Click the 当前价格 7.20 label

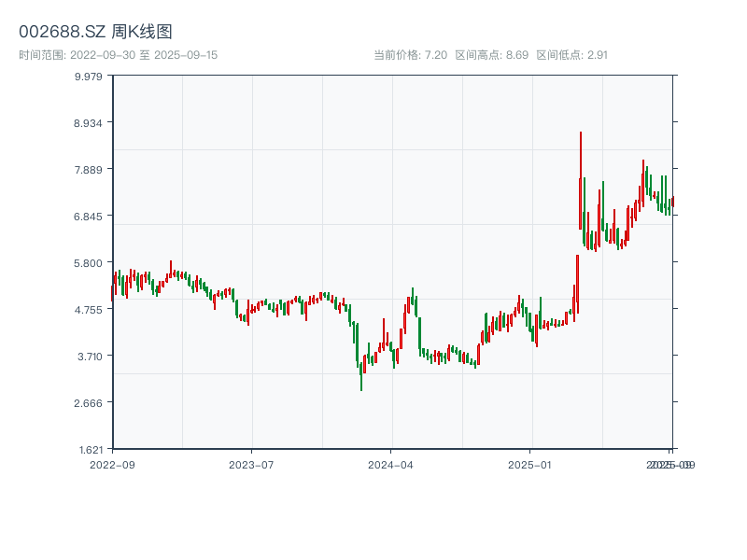(410, 55)
